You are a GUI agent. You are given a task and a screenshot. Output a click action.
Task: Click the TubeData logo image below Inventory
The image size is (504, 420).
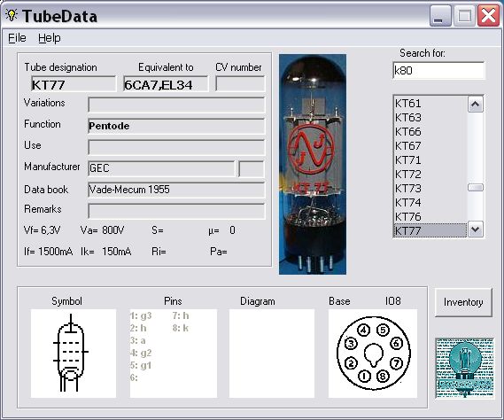pos(464,368)
